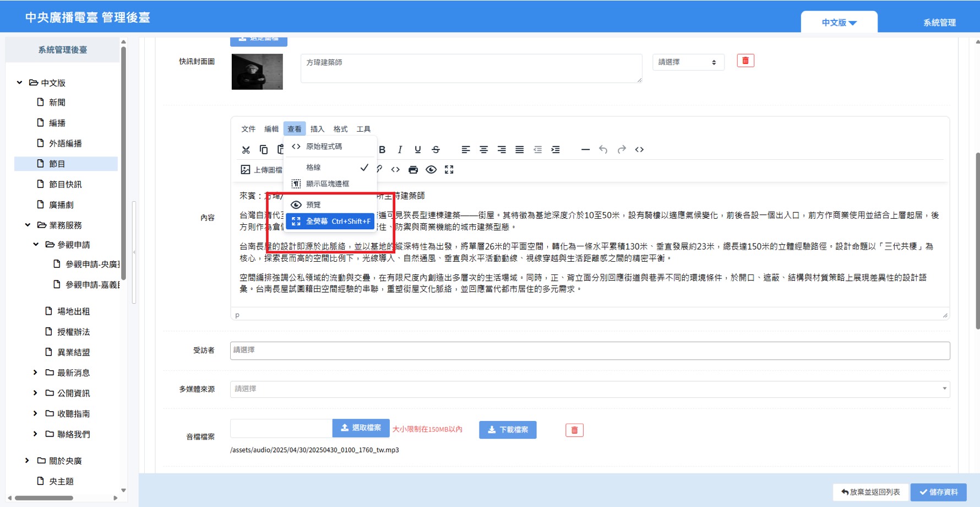This screenshot has height=507, width=980.
Task: Expand the 公開資訊 tree folder
Action: [x=35, y=393]
